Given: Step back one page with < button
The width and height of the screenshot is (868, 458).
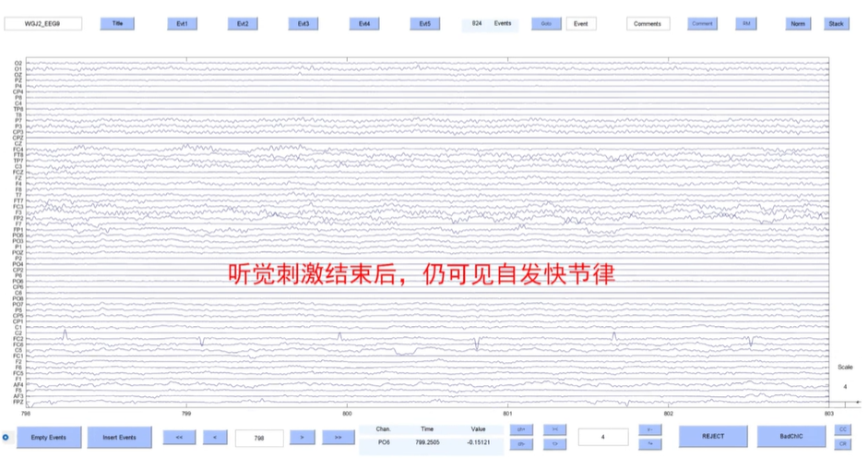Looking at the screenshot, I should coord(214,437).
